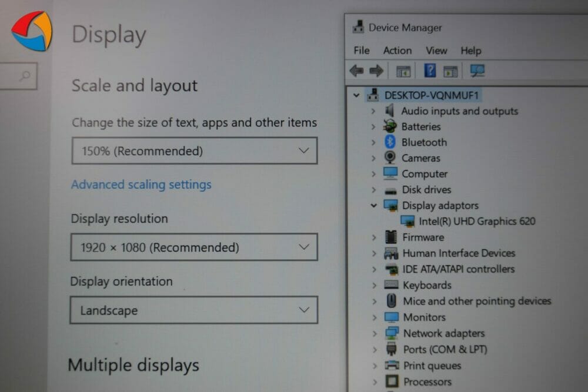Click the Print queues printer icon
Viewport: 588px width, 392px height.
[392, 365]
